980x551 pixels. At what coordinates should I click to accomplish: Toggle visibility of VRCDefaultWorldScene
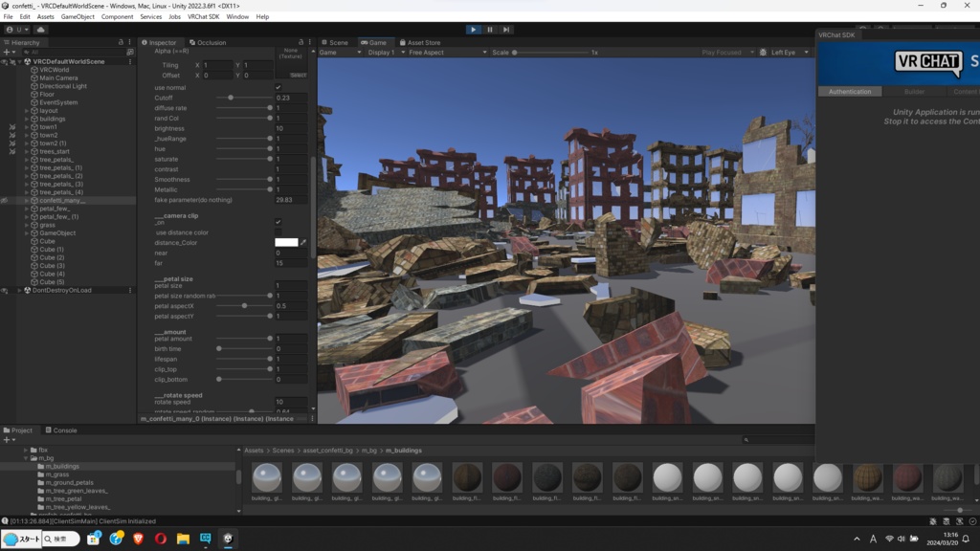(x=5, y=62)
